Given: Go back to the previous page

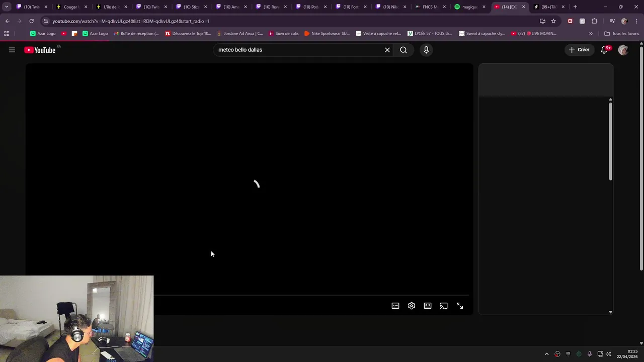Looking at the screenshot, I should [7, 21].
